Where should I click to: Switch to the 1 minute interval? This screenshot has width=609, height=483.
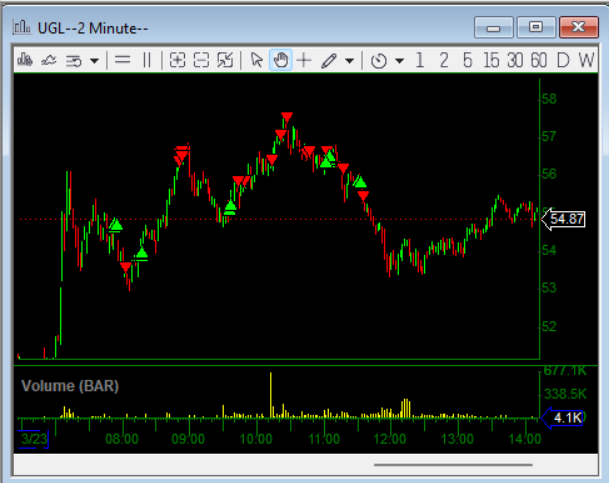tap(419, 60)
